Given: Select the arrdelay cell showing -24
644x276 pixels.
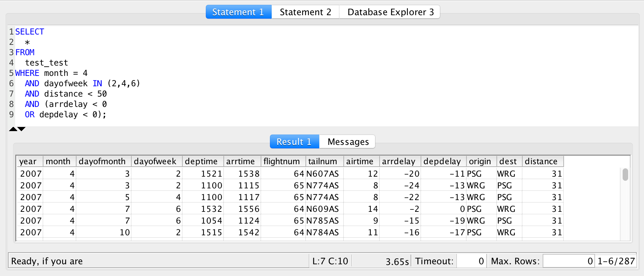Looking at the screenshot, I should 400,185.
